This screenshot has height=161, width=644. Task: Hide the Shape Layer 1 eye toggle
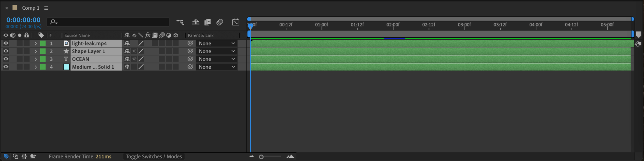pos(6,51)
